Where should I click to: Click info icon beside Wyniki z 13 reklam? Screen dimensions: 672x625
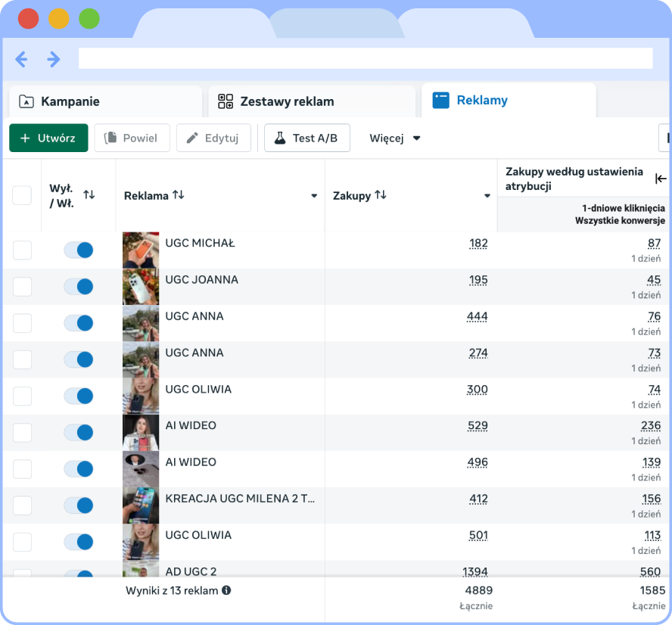(x=226, y=590)
